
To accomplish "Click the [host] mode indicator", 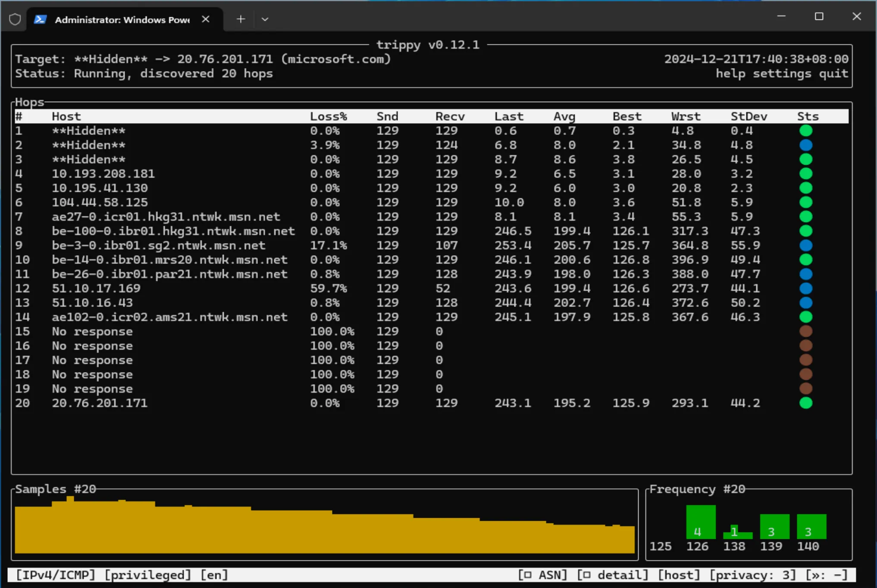I will [679, 575].
